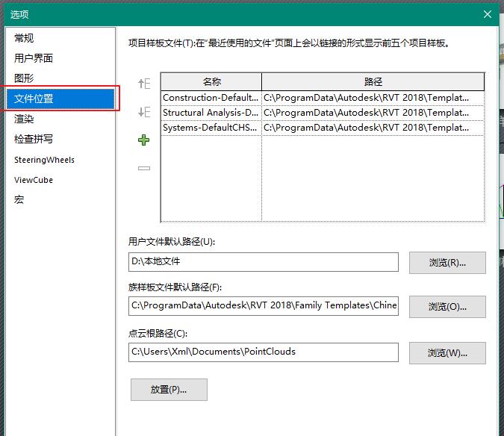Screen dimensions: 504x436
Task: Open the SteeringWheels options
Action: [44, 160]
